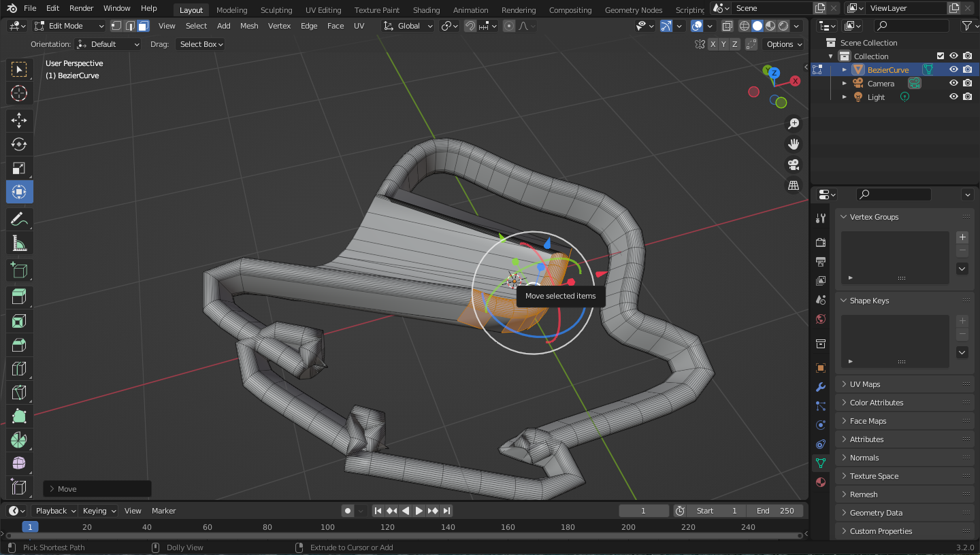Toggle proportional editing
Viewport: 980px width, 555px height.
click(508, 26)
